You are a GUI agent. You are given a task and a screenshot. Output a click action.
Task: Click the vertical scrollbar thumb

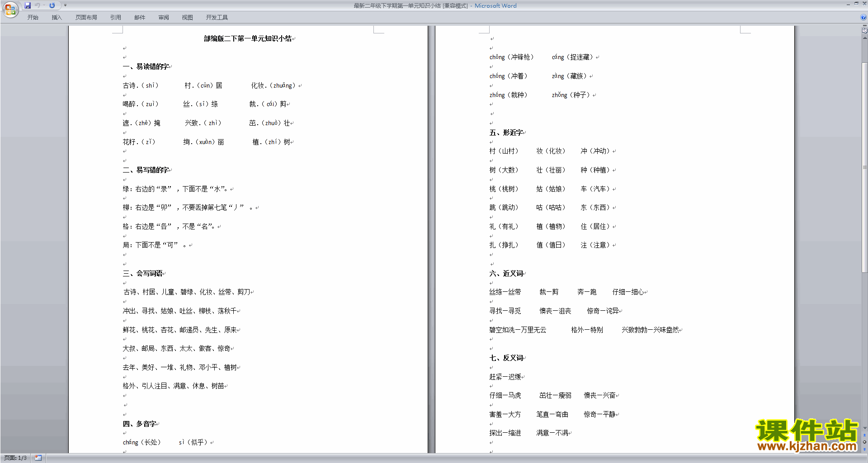[864, 167]
